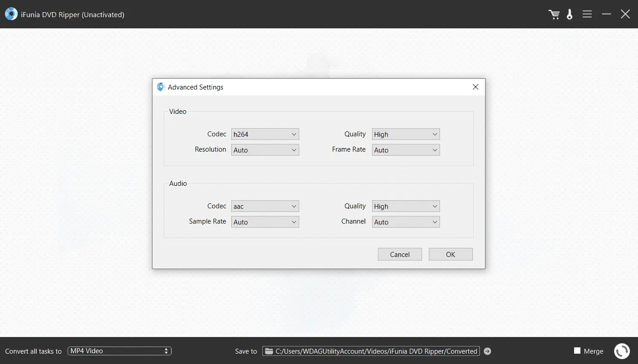Click the shopping cart purchase icon
The height and width of the screenshot is (364, 638).
[554, 14]
